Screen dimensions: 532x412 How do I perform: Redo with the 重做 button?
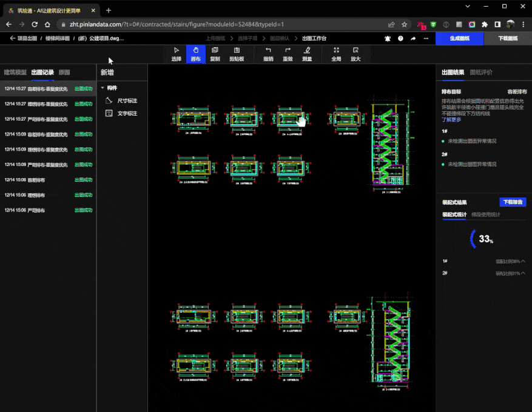288,54
